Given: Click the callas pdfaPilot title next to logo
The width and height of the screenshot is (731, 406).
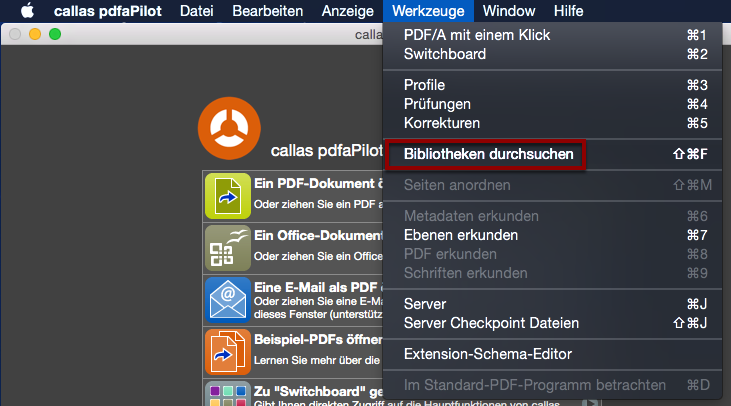Looking at the screenshot, I should point(326,151).
